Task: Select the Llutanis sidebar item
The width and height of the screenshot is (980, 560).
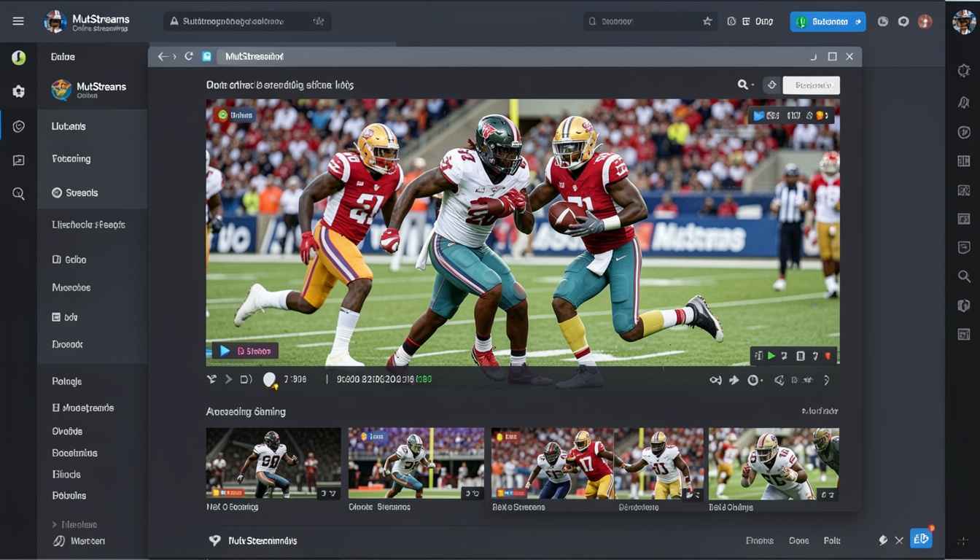Action: point(69,126)
